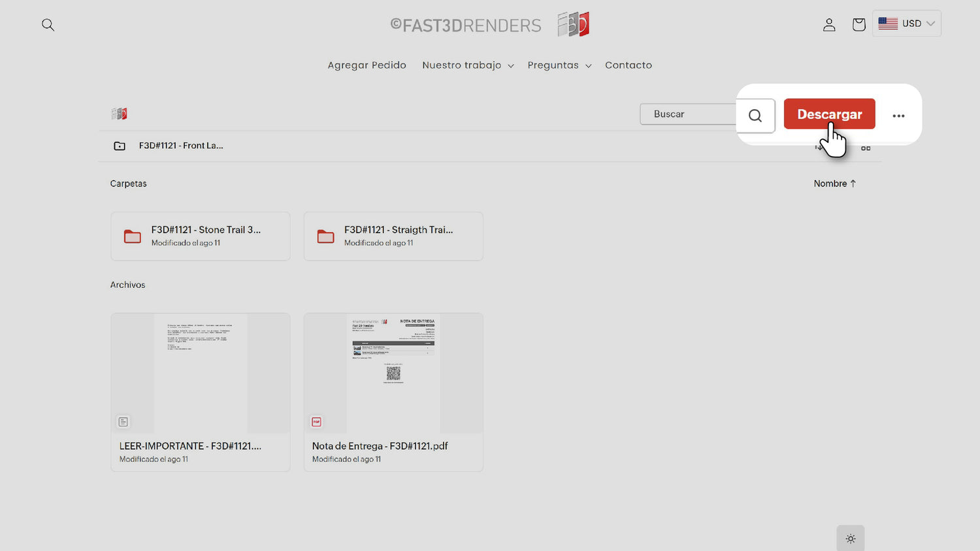The image size is (980, 551).
Task: Expand the Preguntas menu
Action: pyautogui.click(x=559, y=65)
